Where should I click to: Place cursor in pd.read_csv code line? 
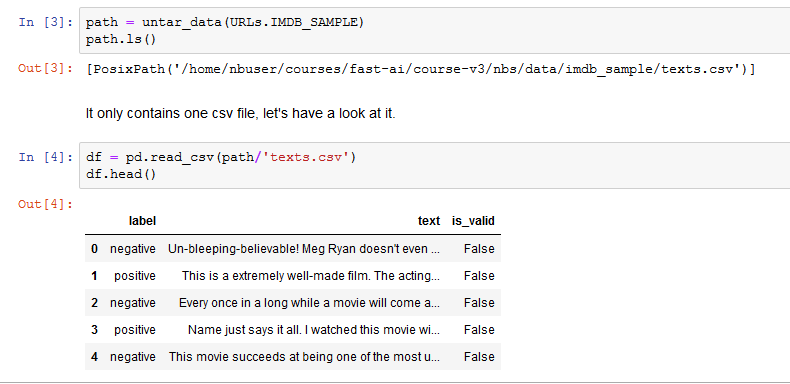tap(221, 157)
